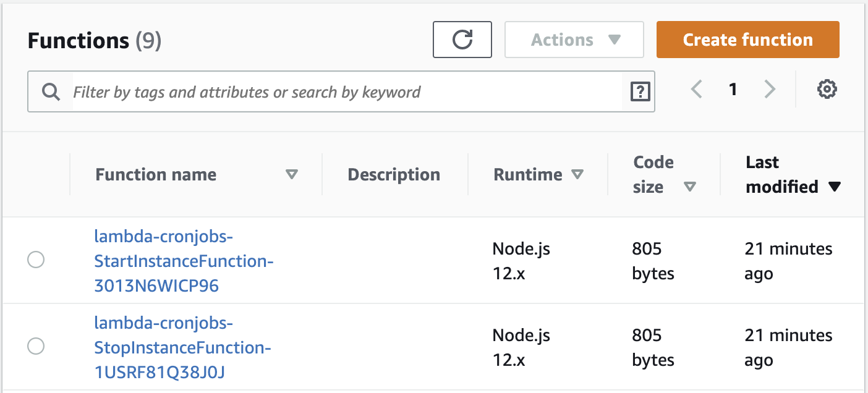Open table preferences gear icon

click(x=827, y=90)
